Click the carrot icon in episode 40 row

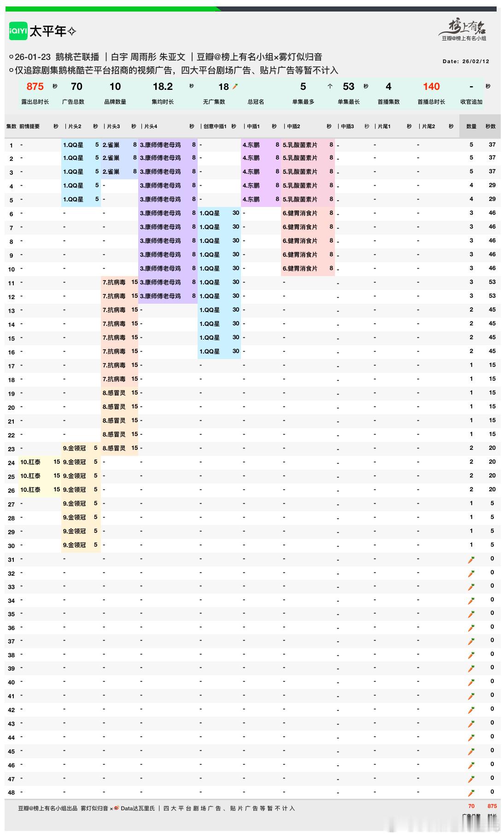tap(471, 682)
